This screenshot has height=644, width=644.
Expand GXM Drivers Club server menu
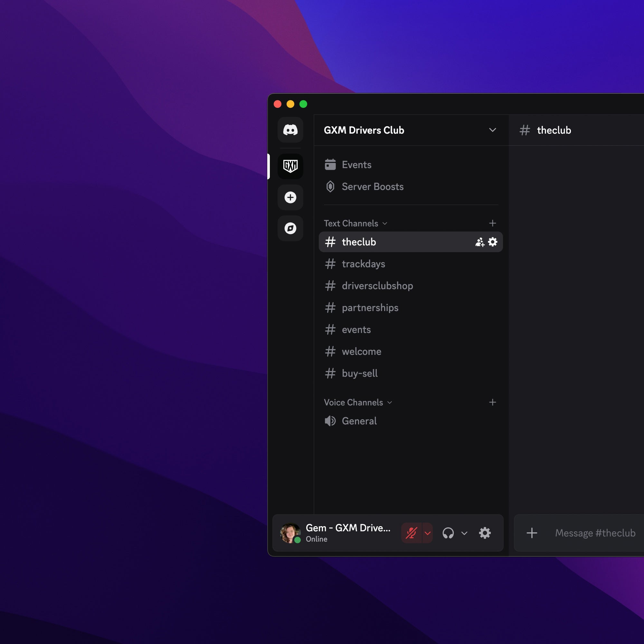pyautogui.click(x=492, y=130)
